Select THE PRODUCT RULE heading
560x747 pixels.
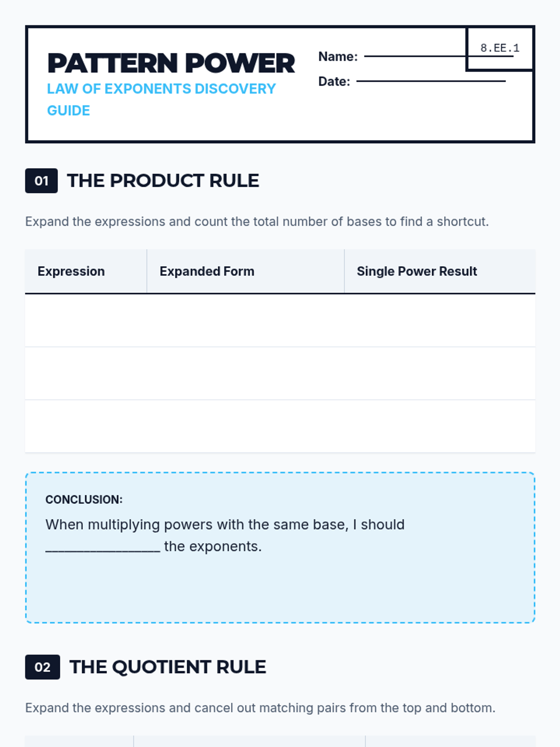(x=163, y=181)
